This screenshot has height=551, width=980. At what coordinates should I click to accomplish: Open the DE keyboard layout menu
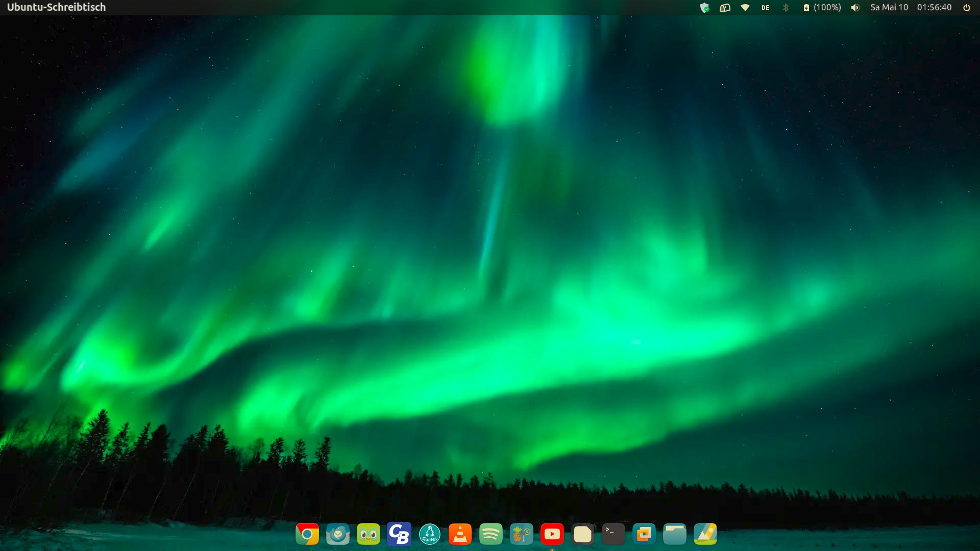765,8
